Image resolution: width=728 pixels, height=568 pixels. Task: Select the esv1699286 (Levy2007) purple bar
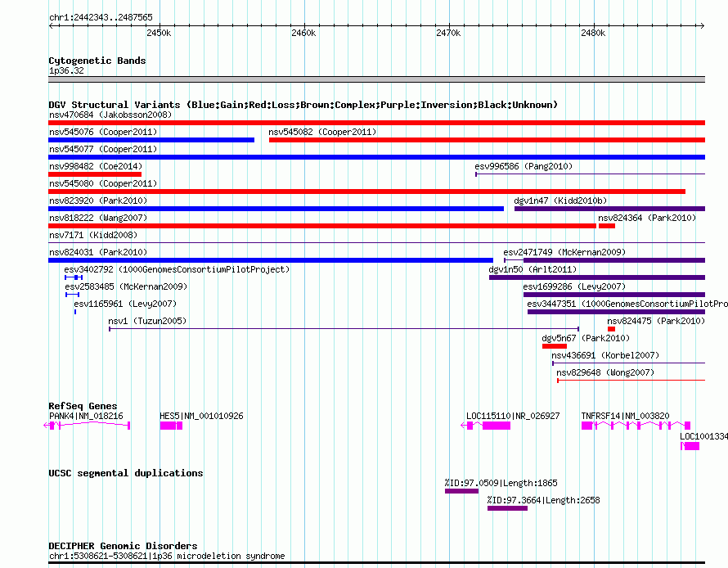click(x=614, y=295)
